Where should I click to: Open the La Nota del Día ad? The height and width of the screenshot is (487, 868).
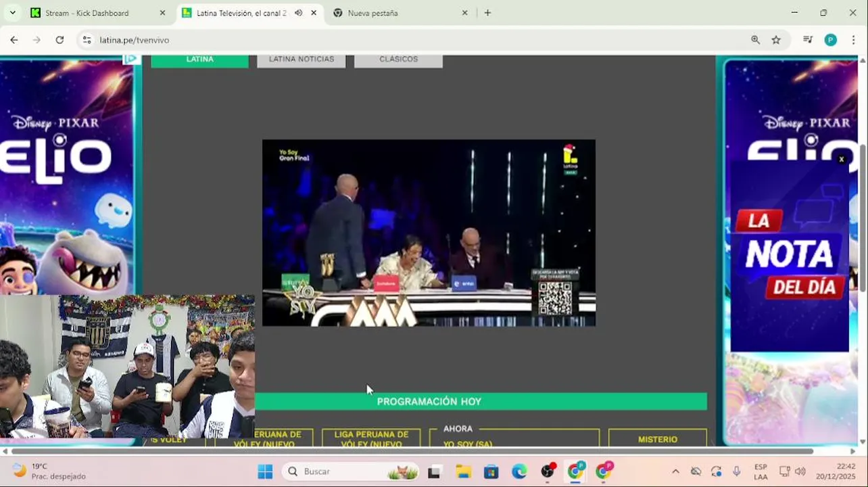coord(790,257)
